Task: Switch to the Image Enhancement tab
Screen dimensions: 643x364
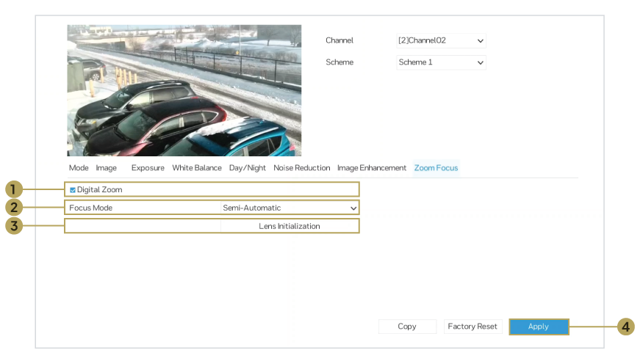Action: [372, 168]
